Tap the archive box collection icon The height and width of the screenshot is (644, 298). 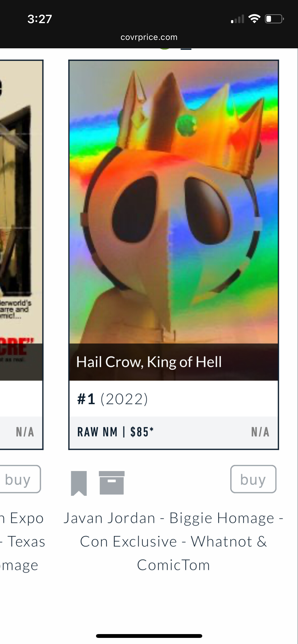click(112, 483)
